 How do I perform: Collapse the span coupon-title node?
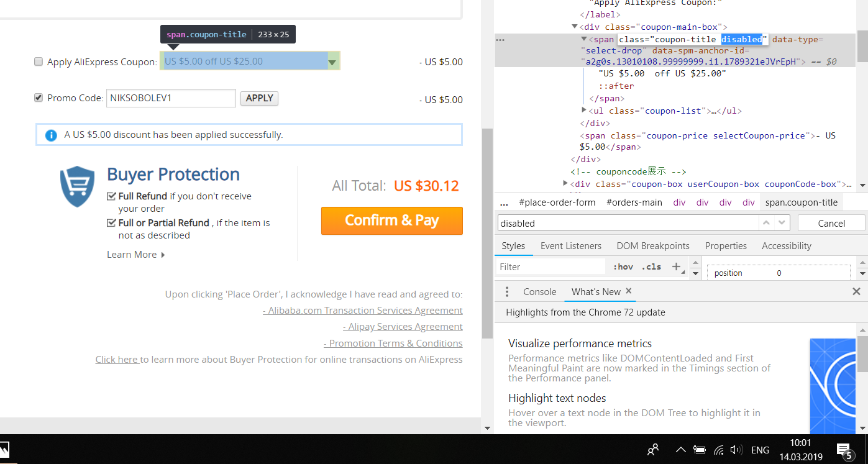(584, 39)
